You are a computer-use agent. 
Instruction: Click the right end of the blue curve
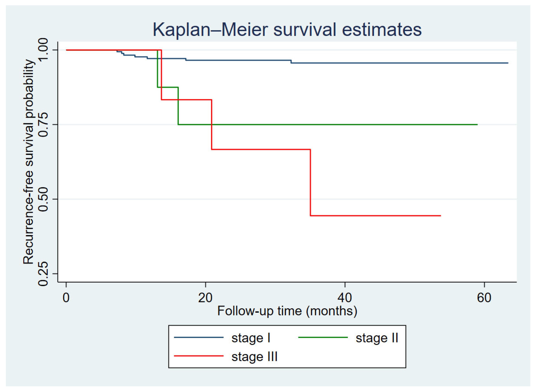coord(507,63)
